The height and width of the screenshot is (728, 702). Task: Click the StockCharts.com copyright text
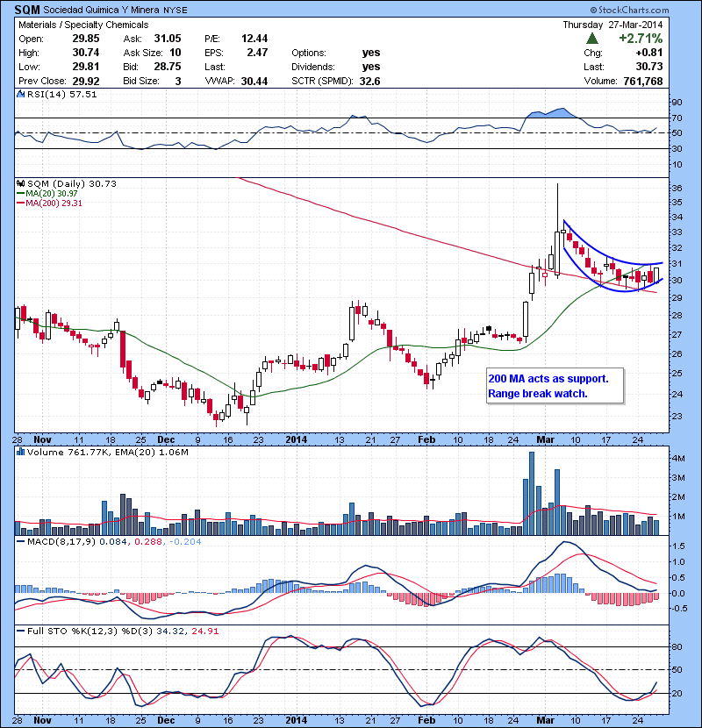pos(629,10)
